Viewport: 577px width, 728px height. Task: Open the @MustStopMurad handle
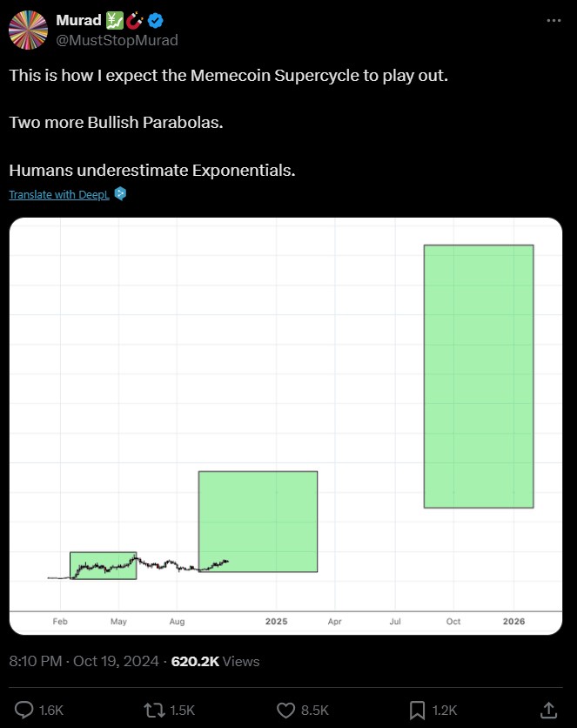117,40
